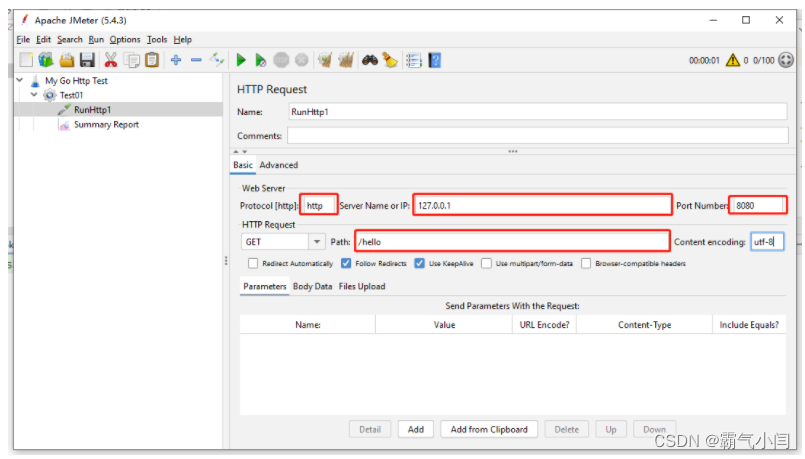Click the Delete button

(567, 430)
